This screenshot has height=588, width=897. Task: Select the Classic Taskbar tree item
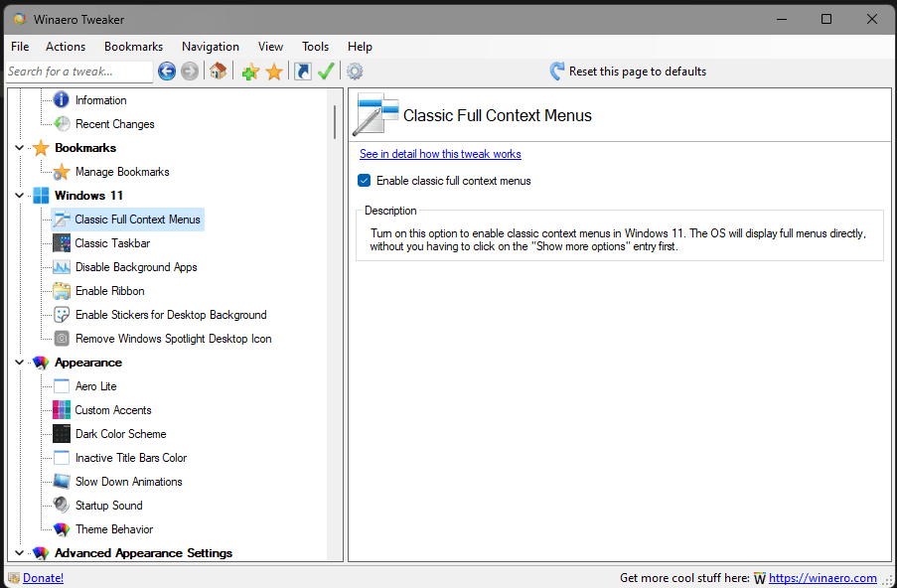[112, 243]
